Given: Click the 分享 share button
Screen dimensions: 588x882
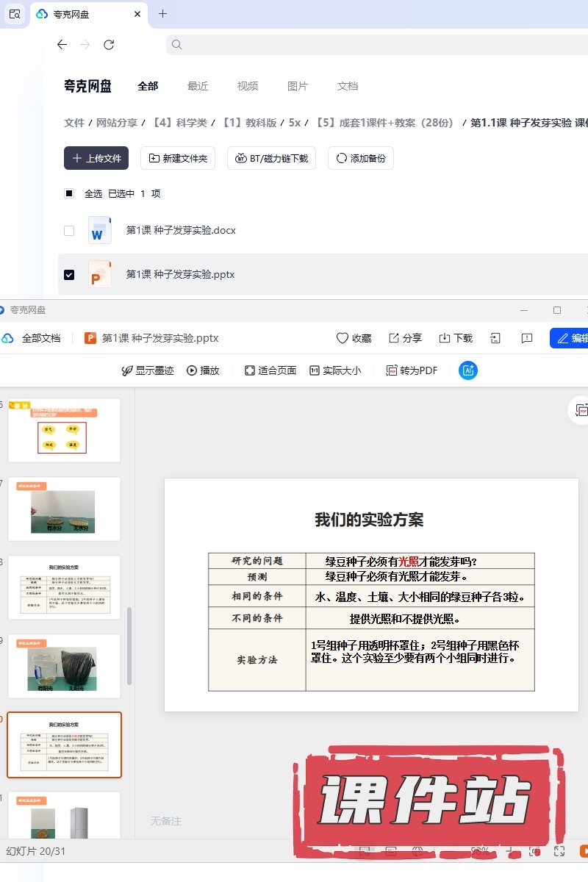Looking at the screenshot, I should click(405, 338).
